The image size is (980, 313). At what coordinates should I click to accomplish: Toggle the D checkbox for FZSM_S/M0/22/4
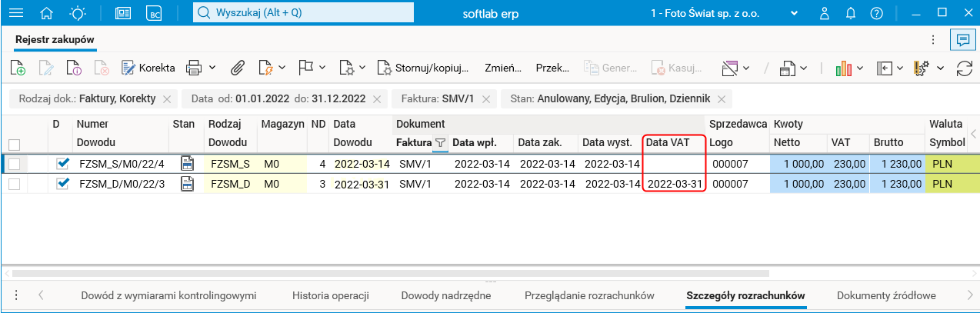pyautogui.click(x=63, y=163)
